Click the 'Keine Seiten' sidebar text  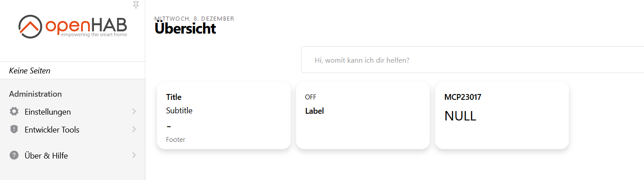30,71
